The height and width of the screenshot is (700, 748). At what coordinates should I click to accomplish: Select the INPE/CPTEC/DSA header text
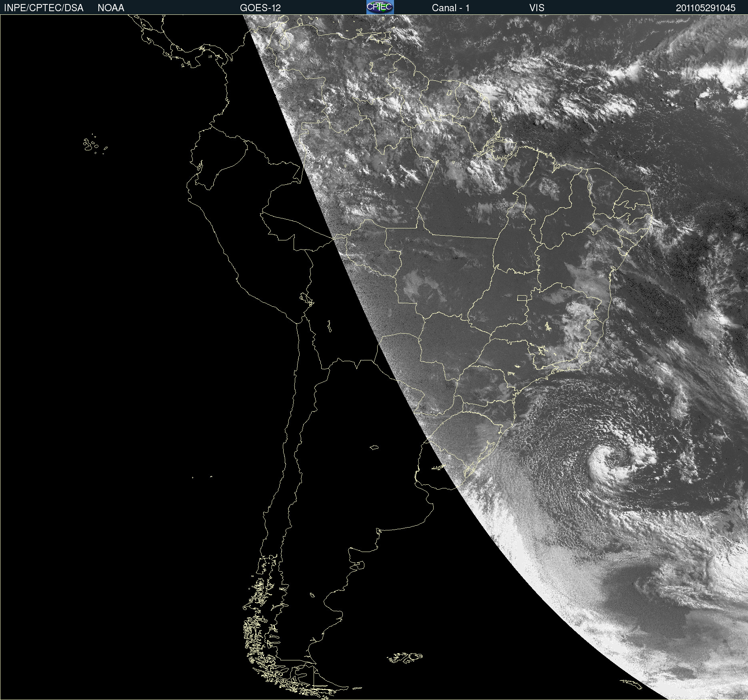click(44, 8)
